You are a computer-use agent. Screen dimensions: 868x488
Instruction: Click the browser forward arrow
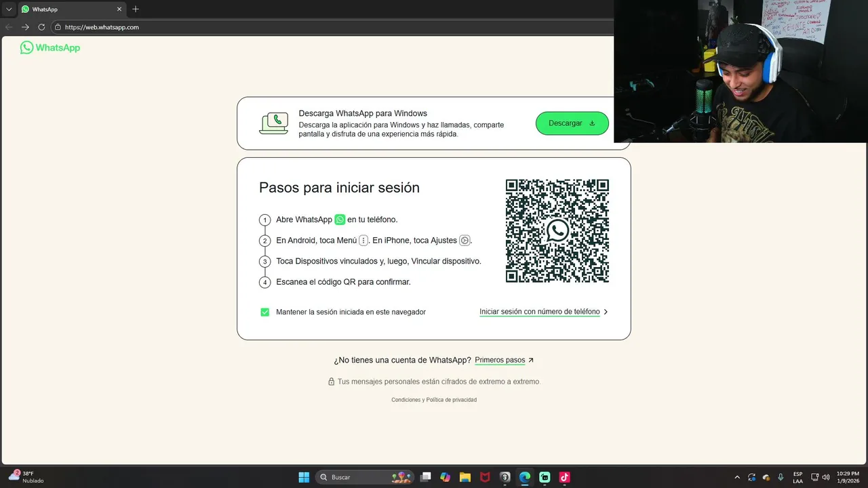click(x=25, y=27)
